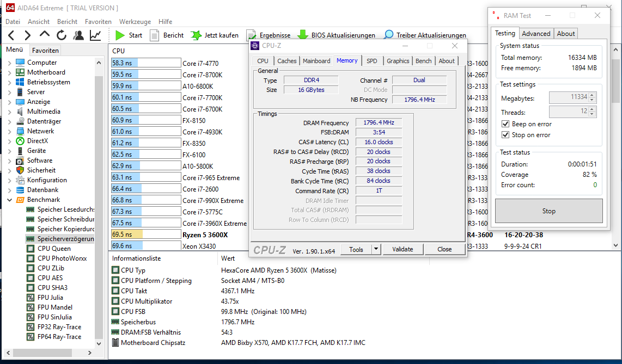The image size is (622, 364).
Task: Open the user profile icon in toolbar
Action: 78,35
